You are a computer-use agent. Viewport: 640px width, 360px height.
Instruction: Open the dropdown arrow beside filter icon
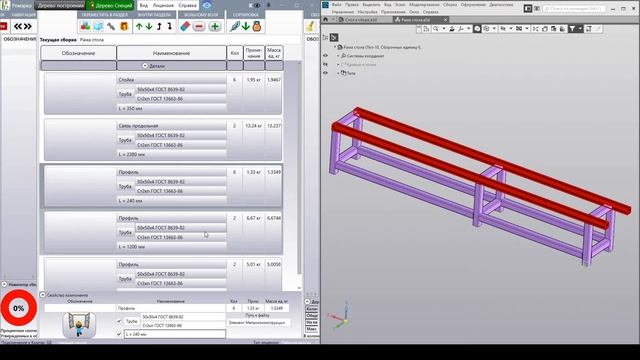point(580,29)
